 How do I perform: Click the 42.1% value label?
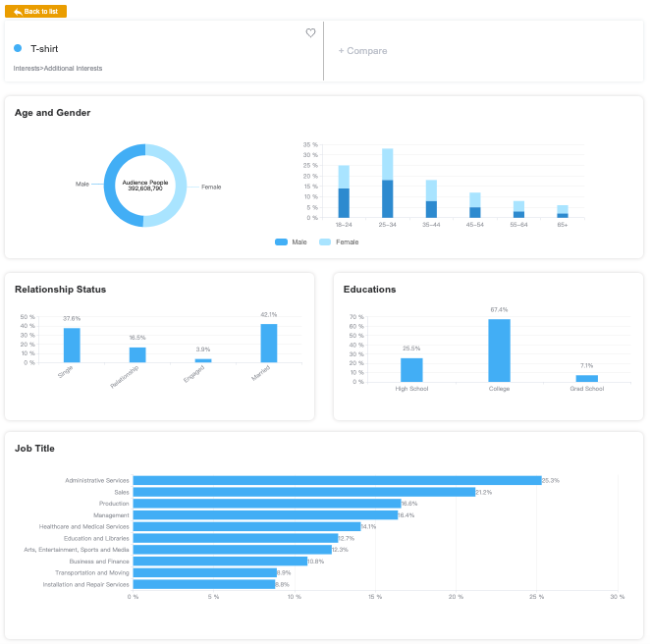269,314
